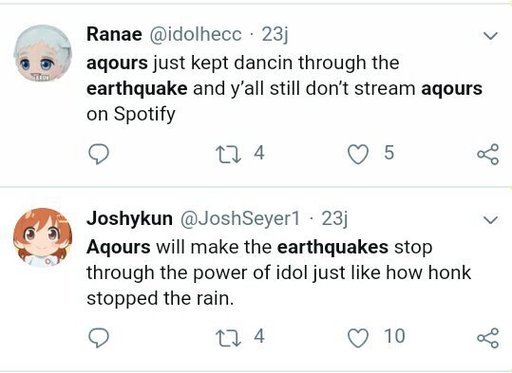
Task: Retweet Ranae's earthquake tweet
Action: (x=229, y=155)
